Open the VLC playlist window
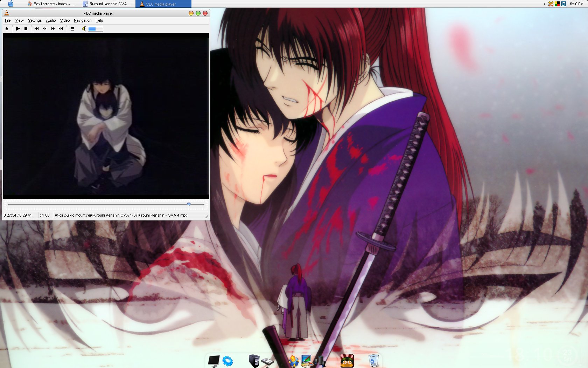588x368 pixels. 72,29
